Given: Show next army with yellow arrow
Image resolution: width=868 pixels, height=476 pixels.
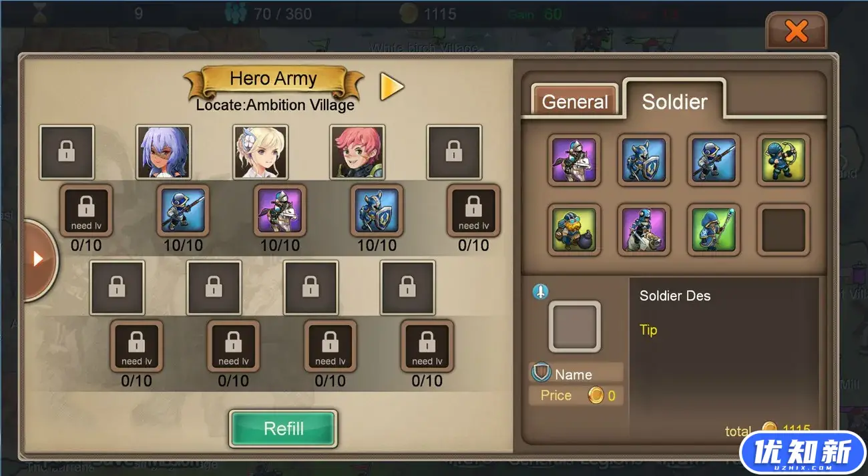Looking at the screenshot, I should tap(392, 87).
